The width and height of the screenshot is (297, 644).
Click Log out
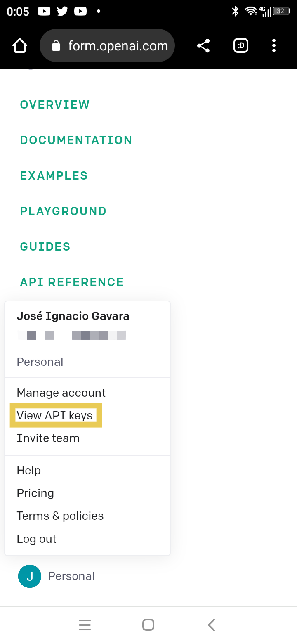37,539
